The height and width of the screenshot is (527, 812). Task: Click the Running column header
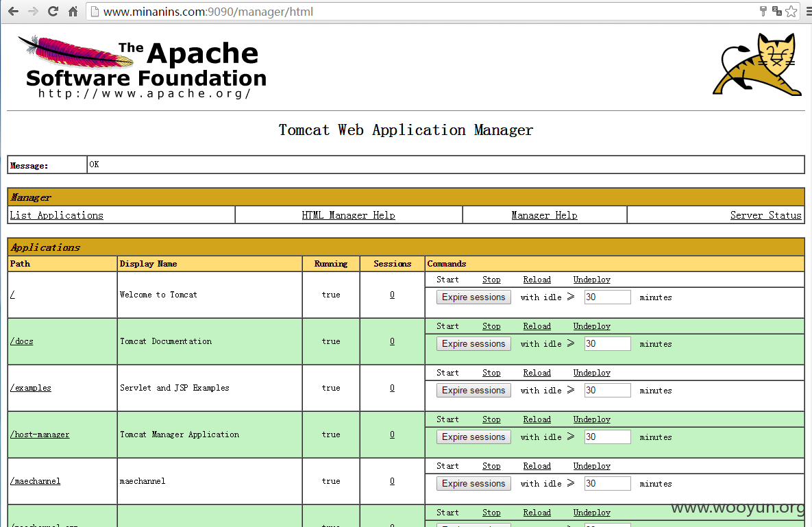pos(331,264)
